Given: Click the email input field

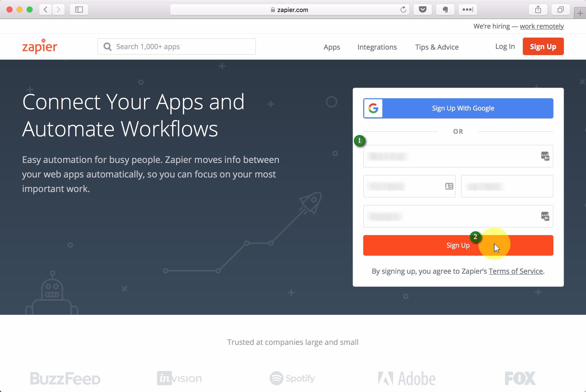Looking at the screenshot, I should pos(458,156).
